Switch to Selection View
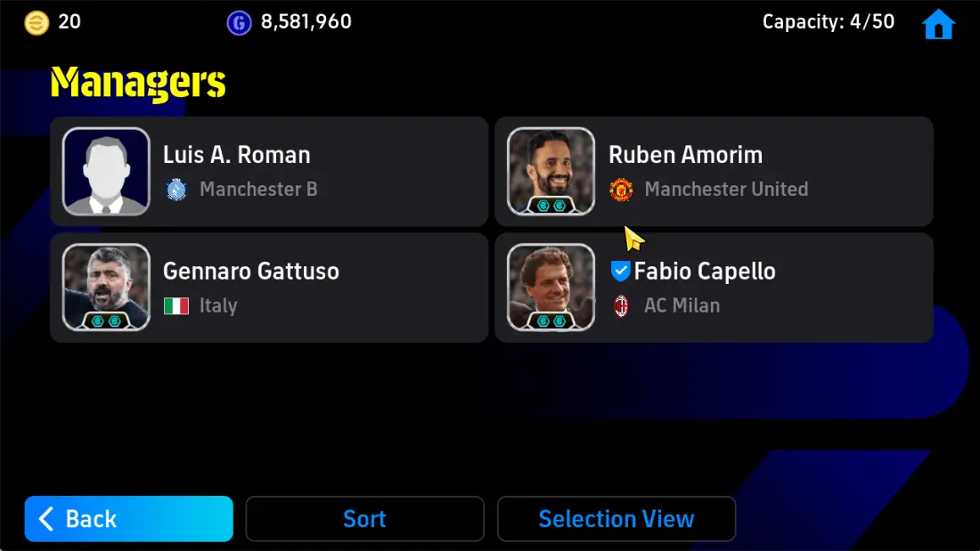980x551 pixels. coord(617,519)
